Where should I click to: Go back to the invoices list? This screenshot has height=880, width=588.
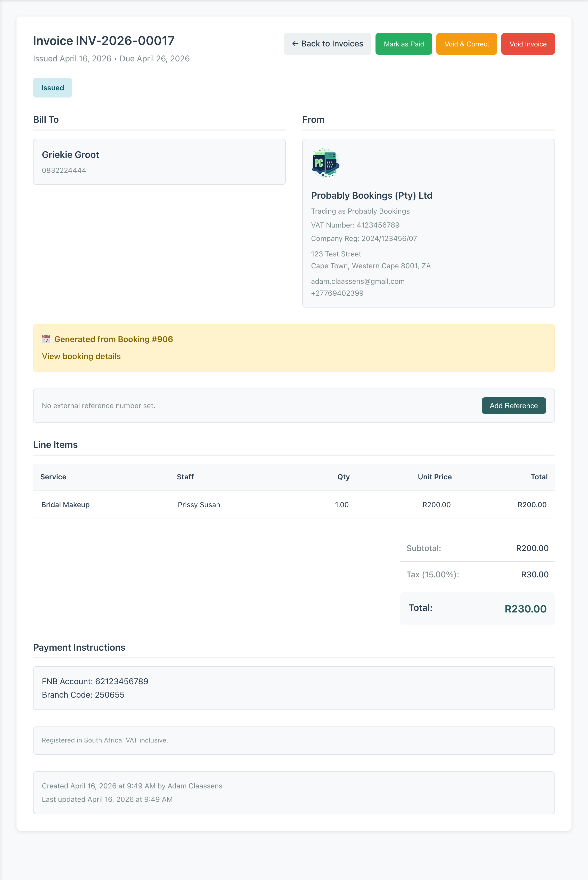click(327, 44)
